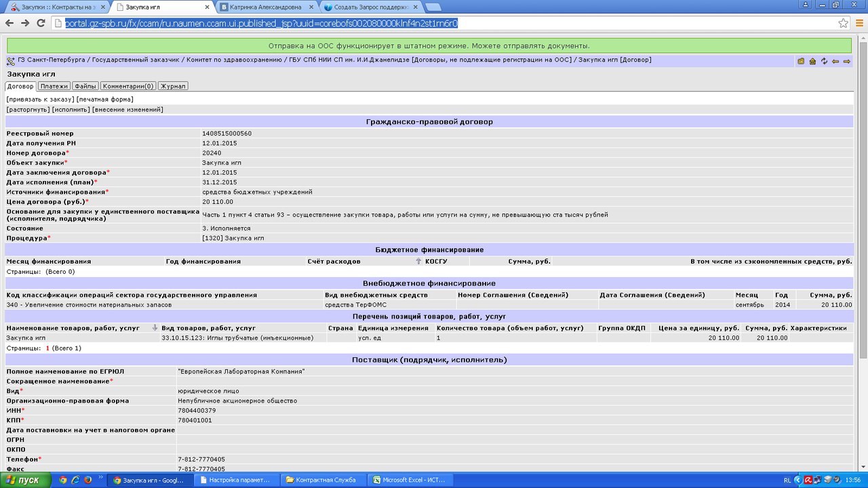This screenshot has height=488, width=868.
Task: Open the Microsoft Excel taskbar window
Action: click(409, 480)
